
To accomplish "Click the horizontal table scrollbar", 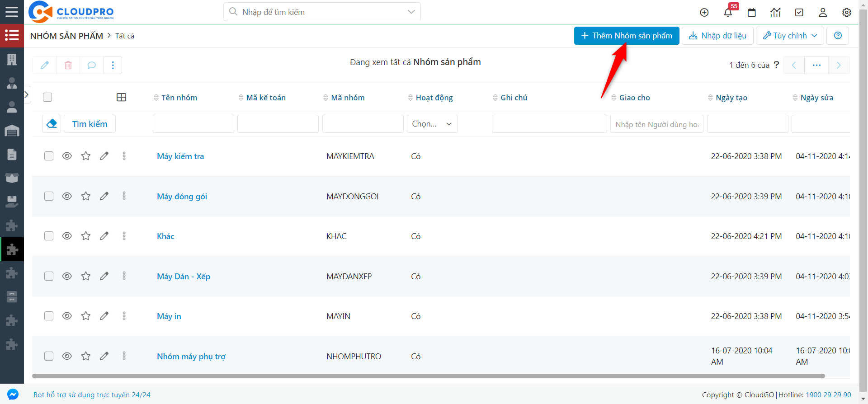I will pos(428,376).
